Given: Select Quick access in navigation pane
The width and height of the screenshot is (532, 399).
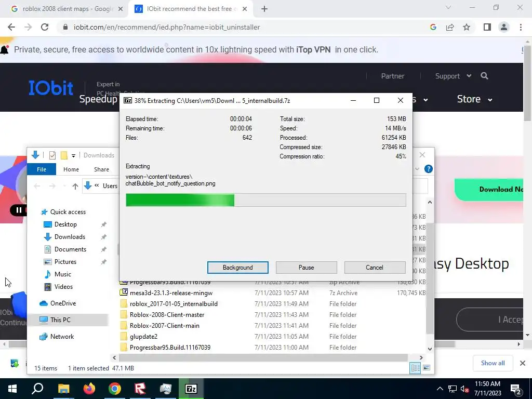Looking at the screenshot, I should [68, 212].
